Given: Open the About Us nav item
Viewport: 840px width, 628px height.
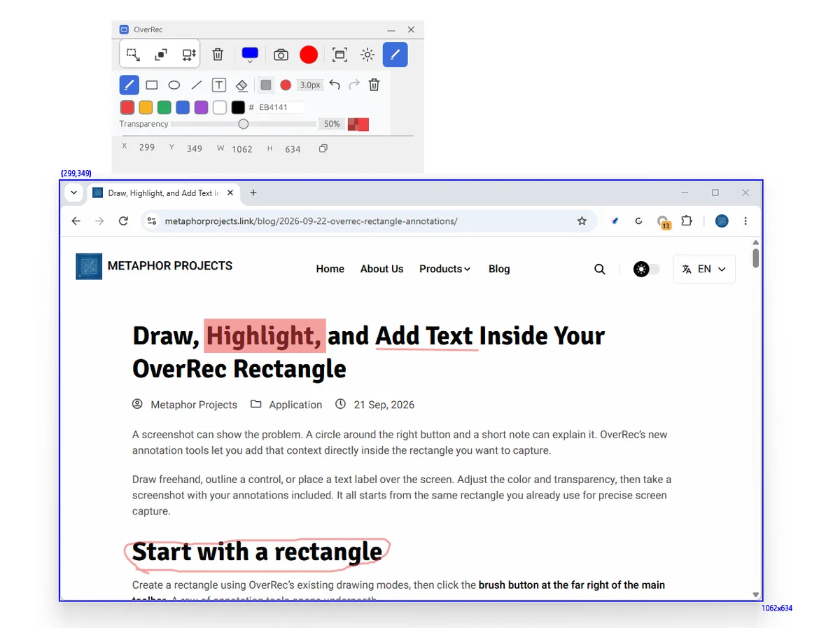Looking at the screenshot, I should tap(381, 269).
